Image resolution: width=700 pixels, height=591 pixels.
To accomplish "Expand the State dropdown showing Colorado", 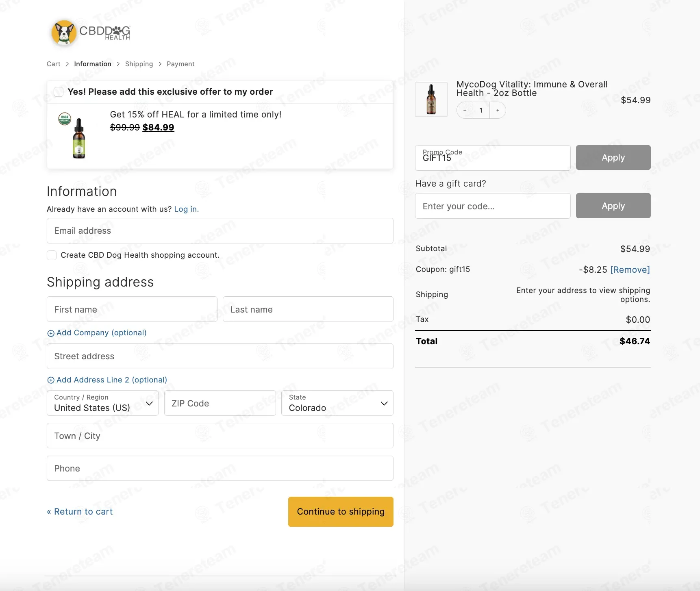I will (x=337, y=403).
